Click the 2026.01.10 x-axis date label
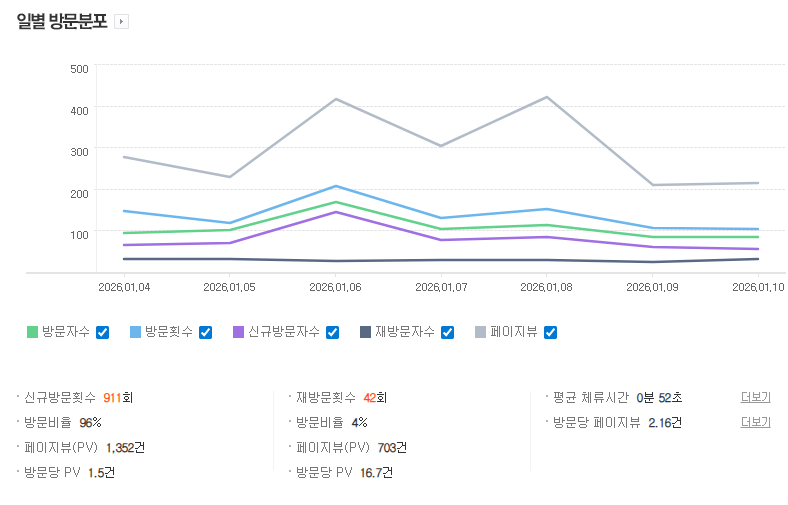 758,287
